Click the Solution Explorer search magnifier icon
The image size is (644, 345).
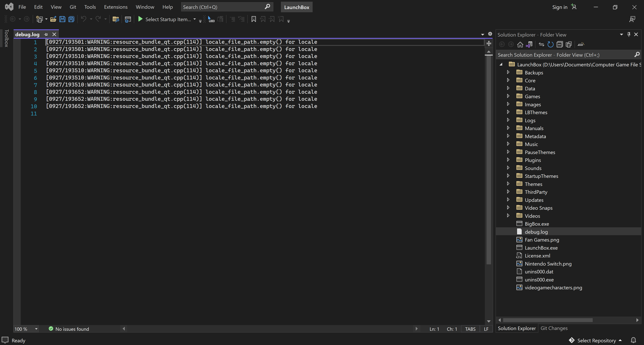point(637,54)
